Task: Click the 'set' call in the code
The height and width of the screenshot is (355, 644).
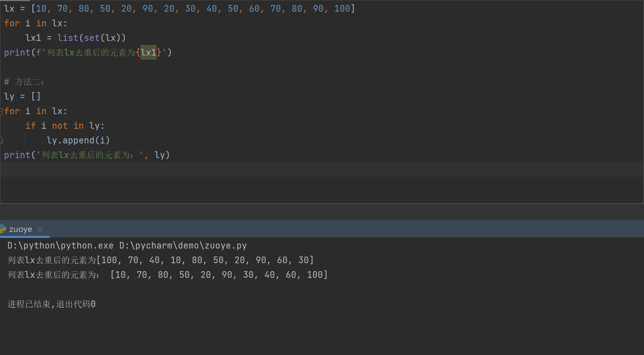Action: point(92,38)
